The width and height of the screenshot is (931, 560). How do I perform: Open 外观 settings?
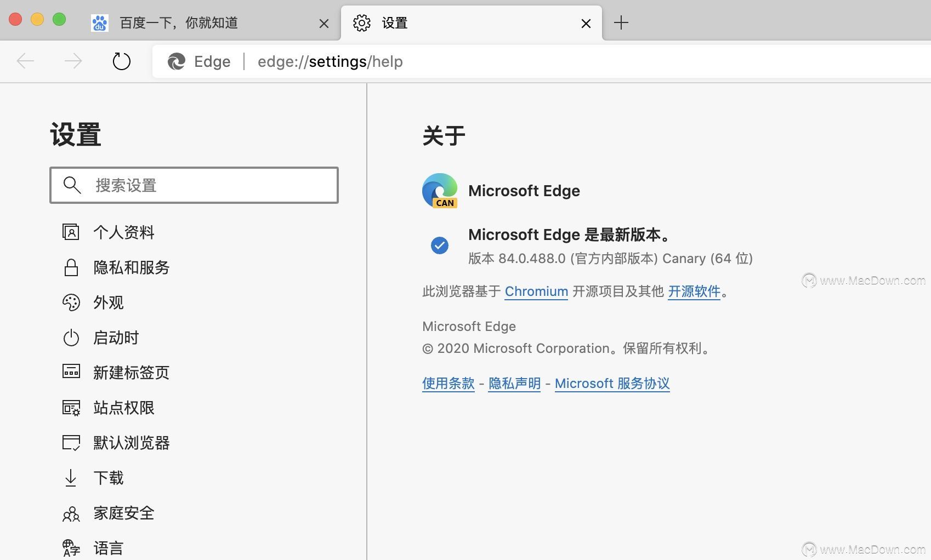[109, 302]
